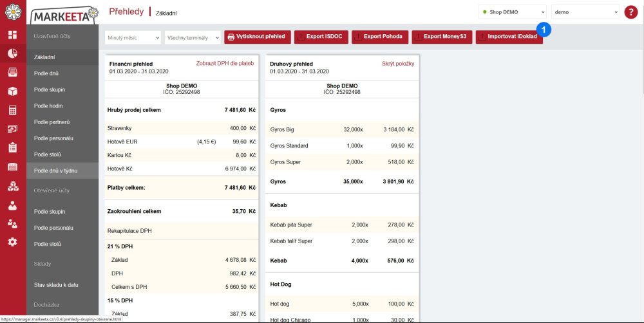The width and height of the screenshot is (644, 323).
Task: Open the settings gear icon
Action: [x=13, y=242]
